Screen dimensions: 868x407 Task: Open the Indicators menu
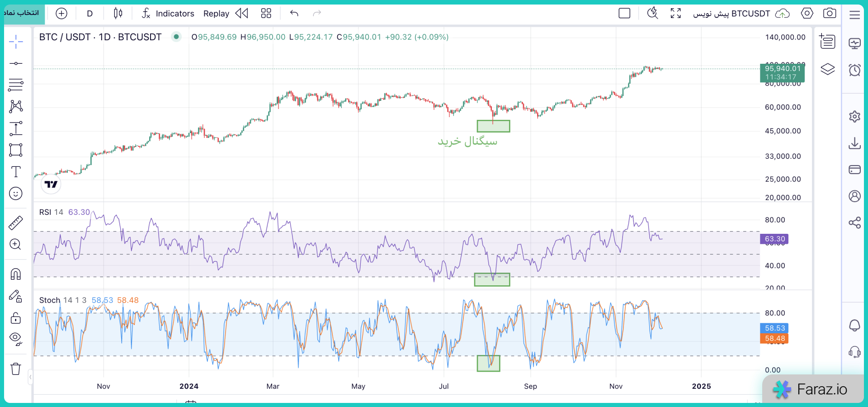coord(168,14)
